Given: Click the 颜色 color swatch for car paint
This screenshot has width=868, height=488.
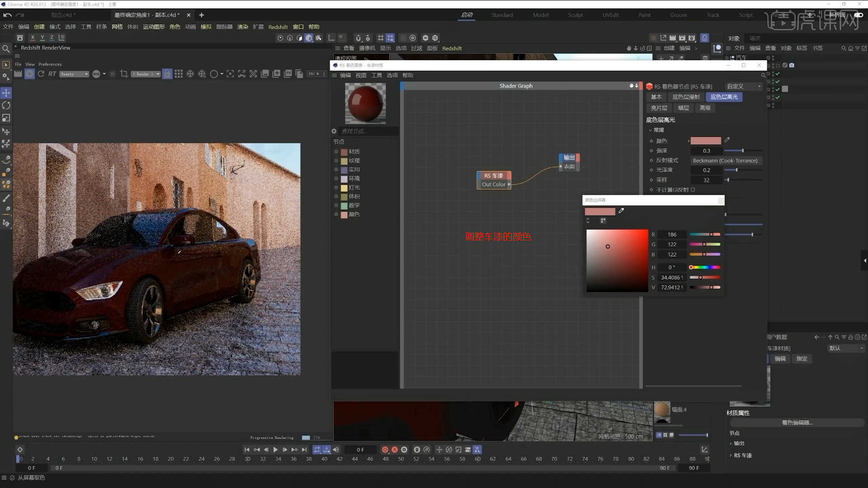Looking at the screenshot, I should tap(705, 141).
